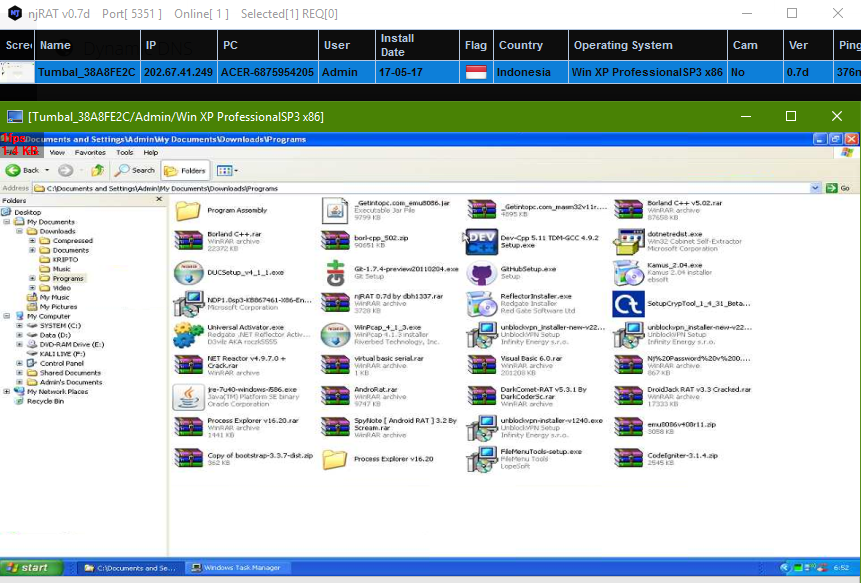Select the SetupCrypTool_1_4_31 icon
The height and width of the screenshot is (583, 861).
pyautogui.click(x=628, y=304)
